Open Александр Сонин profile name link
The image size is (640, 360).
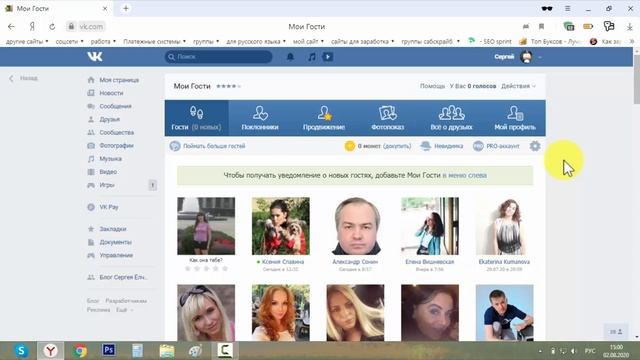[355, 262]
